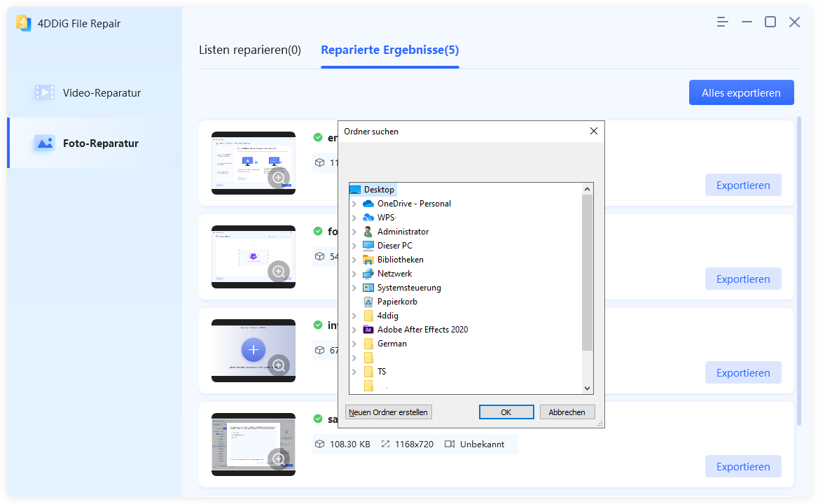The height and width of the screenshot is (504, 818).
Task: Expand the OneDrive - Personal node
Action: tap(356, 203)
